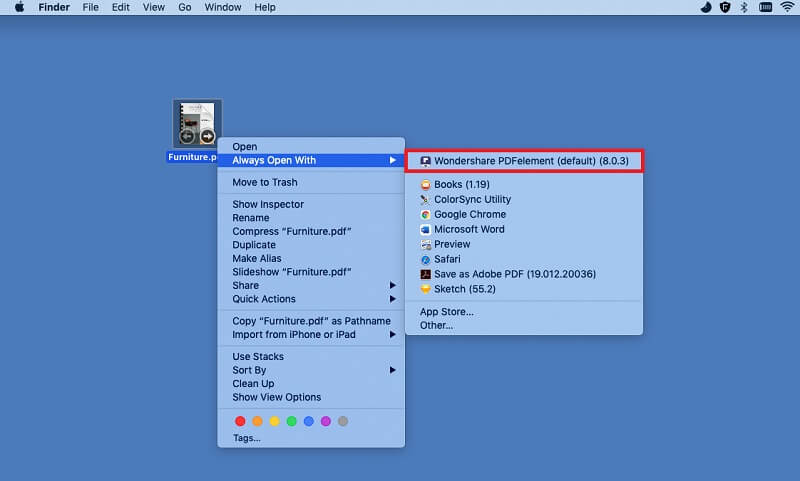Viewport: 800px width, 481px height.
Task: Click the Wondershare PDFelement app icon
Action: point(425,161)
